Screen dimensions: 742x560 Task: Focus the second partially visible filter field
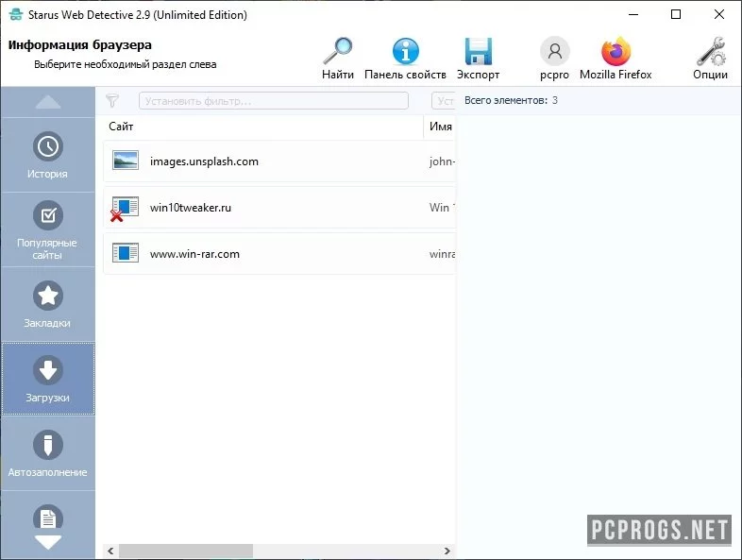(x=444, y=101)
